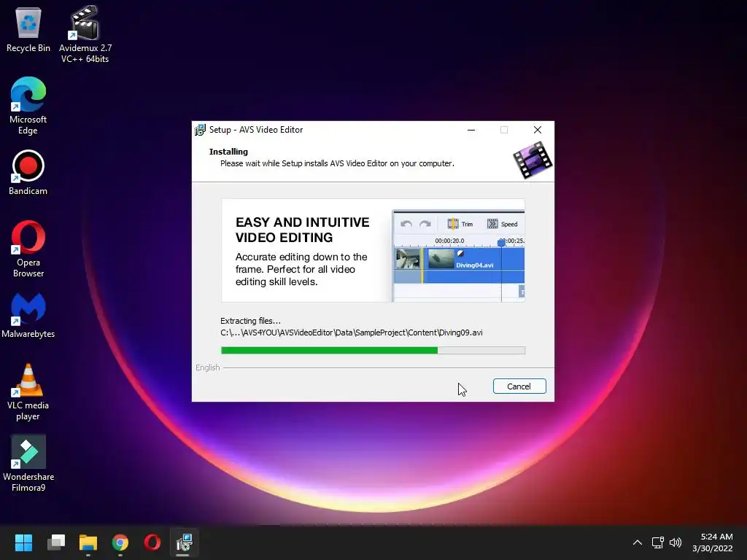Select the Avidemux 2.7 desktop shortcut
The height and width of the screenshot is (560, 747).
(85, 34)
